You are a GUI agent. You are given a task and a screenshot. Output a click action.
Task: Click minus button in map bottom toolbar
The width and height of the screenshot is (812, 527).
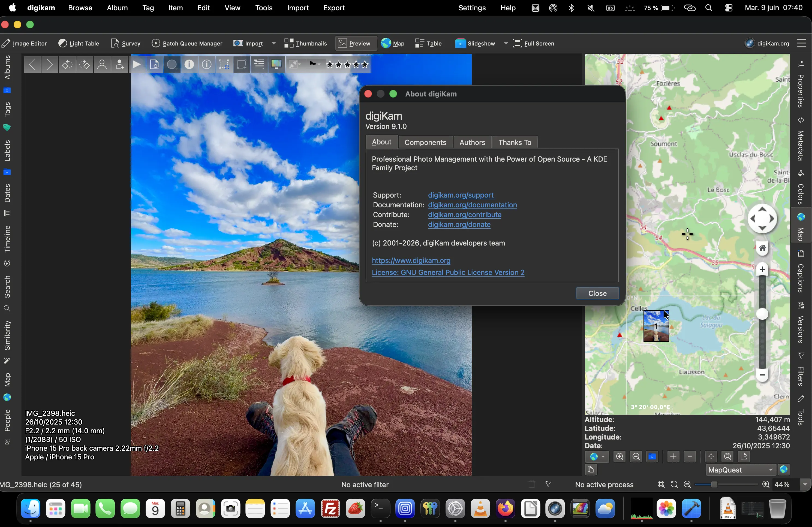[x=690, y=456]
